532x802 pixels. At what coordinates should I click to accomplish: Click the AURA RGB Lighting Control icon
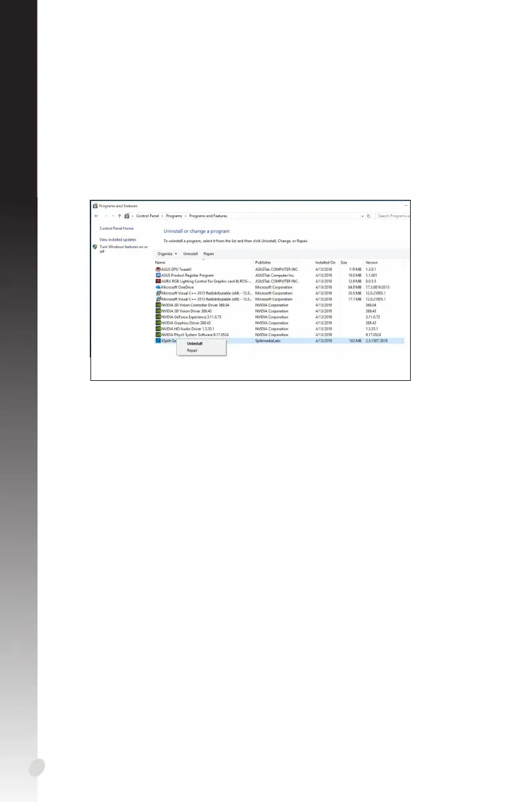click(158, 282)
